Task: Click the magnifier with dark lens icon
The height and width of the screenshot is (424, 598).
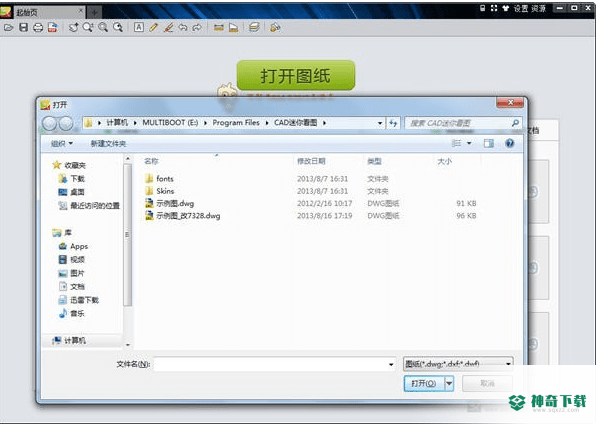Action: [117, 27]
